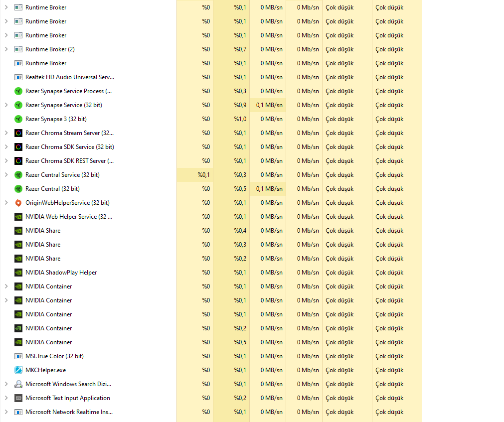Click the Razer Chroma SDK Service icon
Viewport: 504px width, 422px height.
(x=18, y=147)
